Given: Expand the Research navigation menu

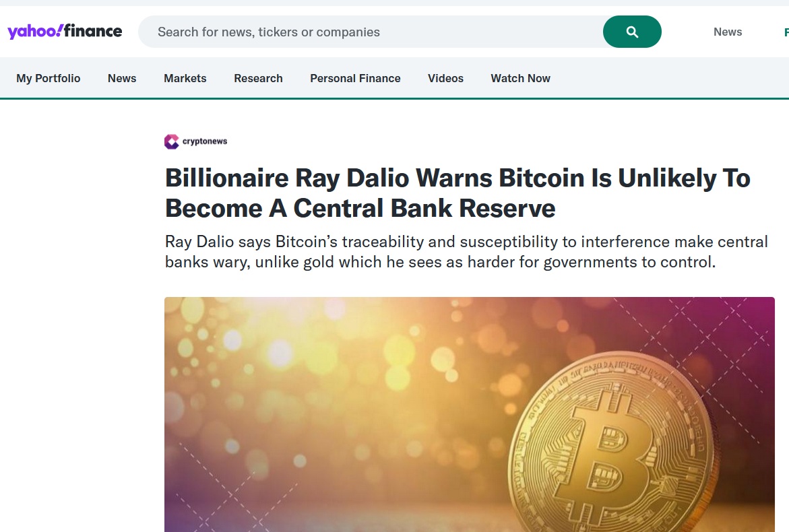Looking at the screenshot, I should click(258, 78).
